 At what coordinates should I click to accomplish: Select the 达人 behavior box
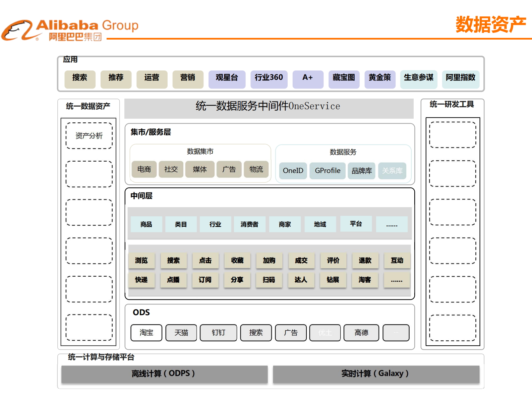click(301, 280)
